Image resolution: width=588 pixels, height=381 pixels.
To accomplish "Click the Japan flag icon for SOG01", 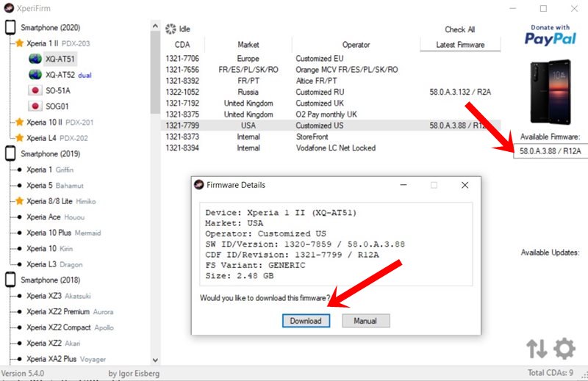I will click(x=35, y=106).
